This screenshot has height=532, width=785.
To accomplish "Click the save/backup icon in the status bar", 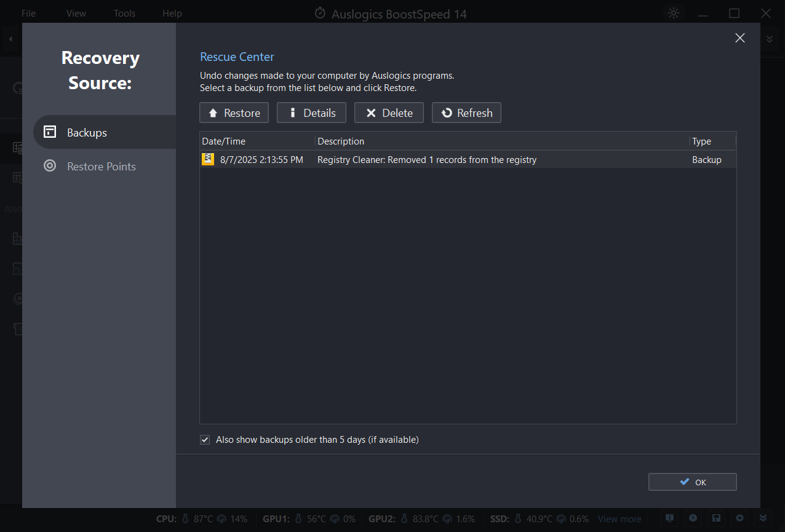I will 716,518.
